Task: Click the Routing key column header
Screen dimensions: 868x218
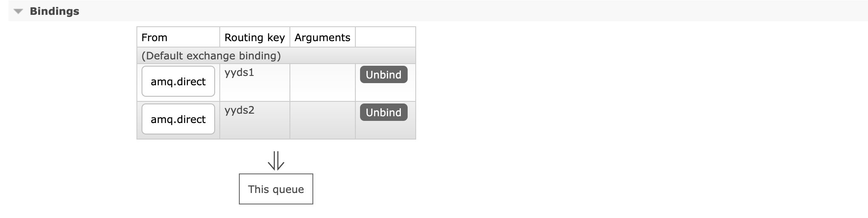Action: tap(254, 37)
